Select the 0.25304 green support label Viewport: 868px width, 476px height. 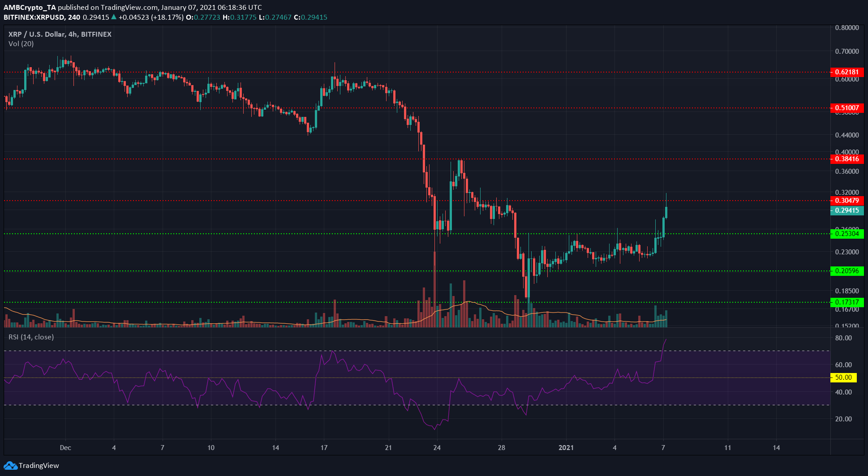[x=847, y=234]
